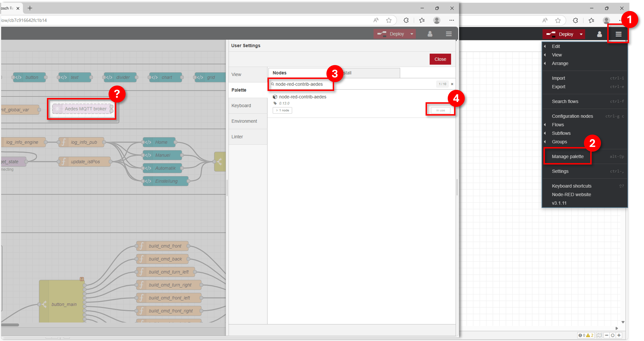Select the Automatik template node
This screenshot has width=644, height=341.
pos(162,168)
